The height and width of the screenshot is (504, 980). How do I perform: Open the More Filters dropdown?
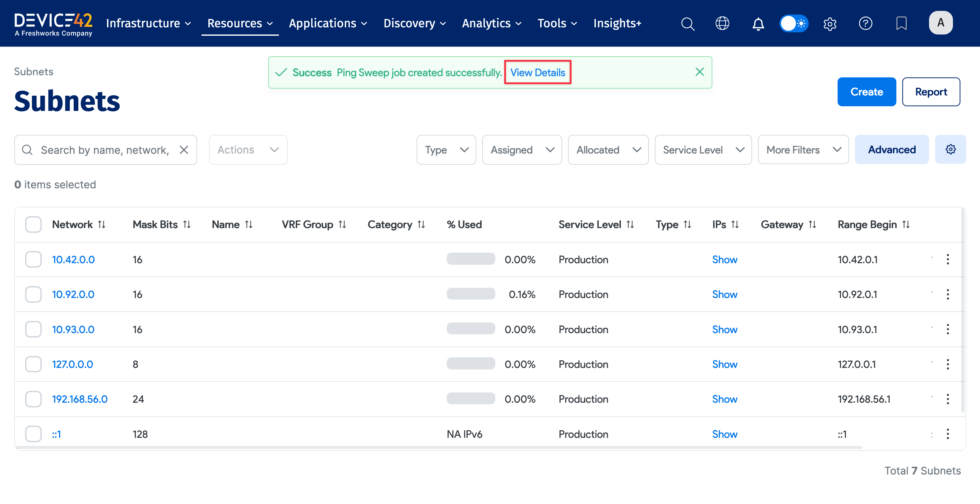(803, 150)
